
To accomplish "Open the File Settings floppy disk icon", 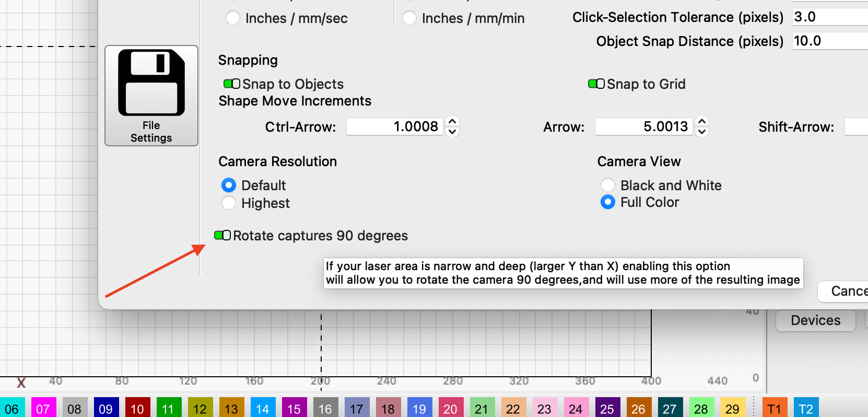I will click(x=151, y=95).
